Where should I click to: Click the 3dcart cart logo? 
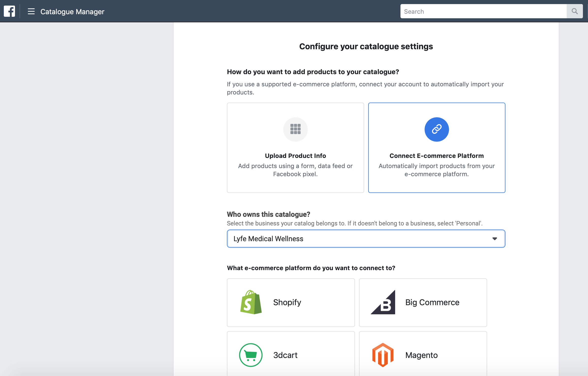[251, 355]
